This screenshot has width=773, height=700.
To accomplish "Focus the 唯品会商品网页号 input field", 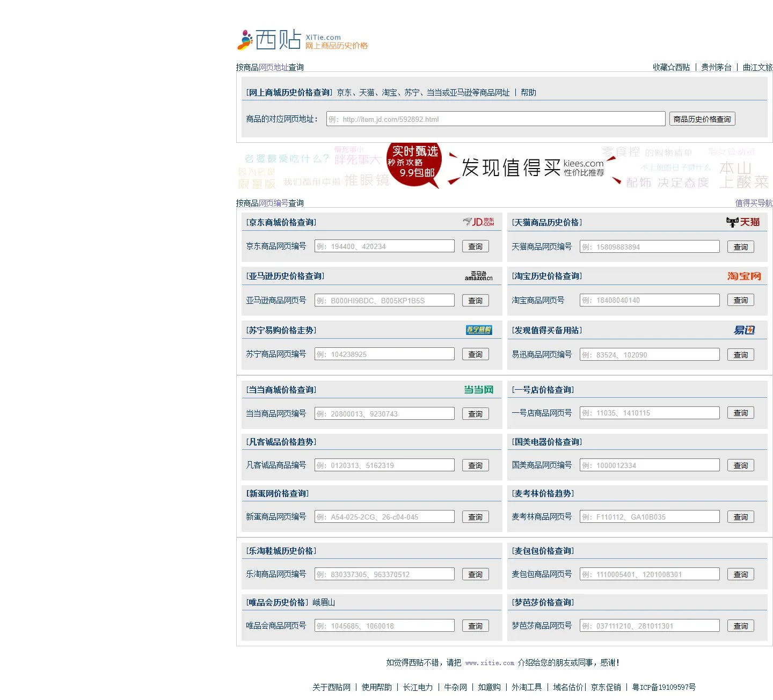I will coord(384,626).
